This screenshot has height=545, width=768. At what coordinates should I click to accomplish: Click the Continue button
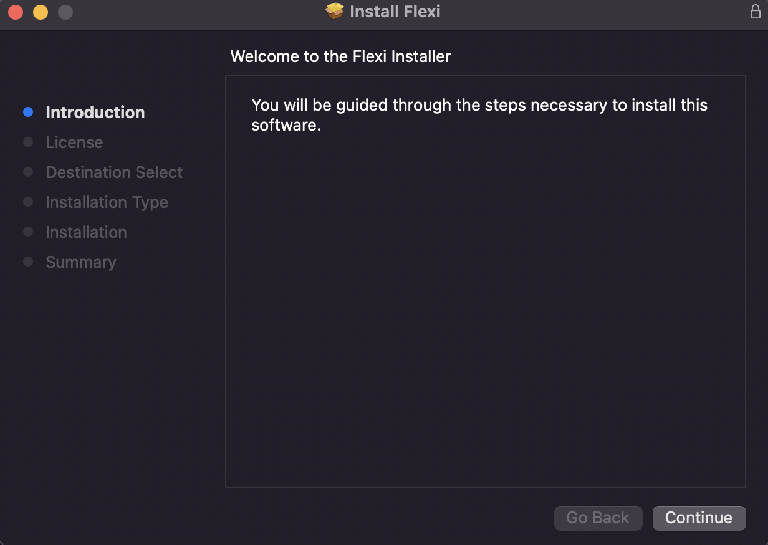point(699,518)
